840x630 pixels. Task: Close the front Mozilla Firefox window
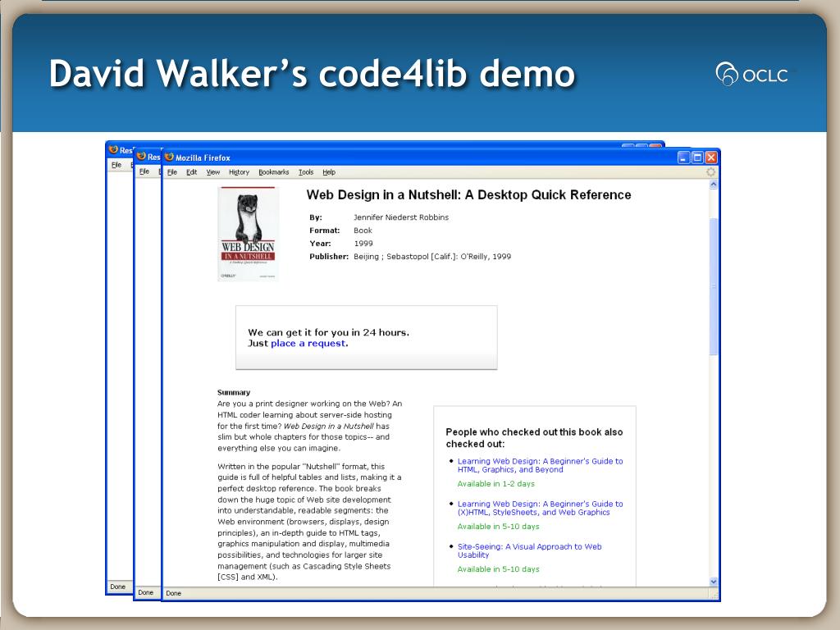(x=711, y=157)
